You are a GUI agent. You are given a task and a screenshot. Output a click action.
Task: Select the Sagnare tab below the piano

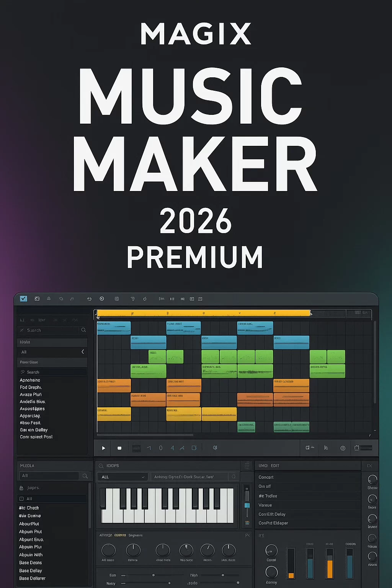click(136, 535)
